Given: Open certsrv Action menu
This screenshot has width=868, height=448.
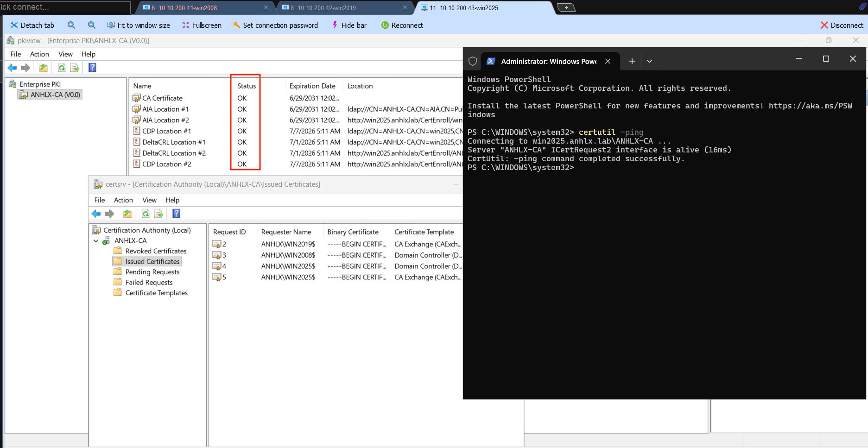Looking at the screenshot, I should click(123, 200).
